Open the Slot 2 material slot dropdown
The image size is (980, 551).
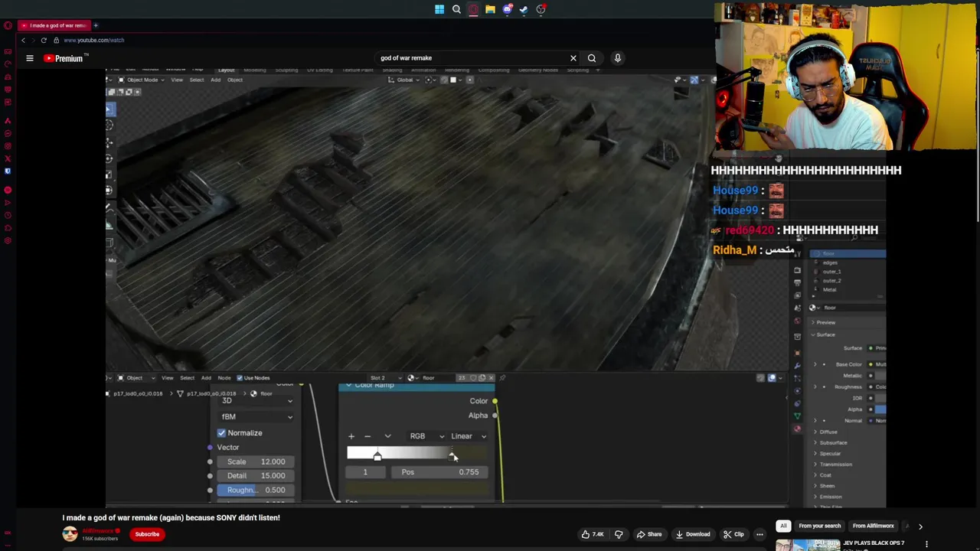click(x=387, y=378)
